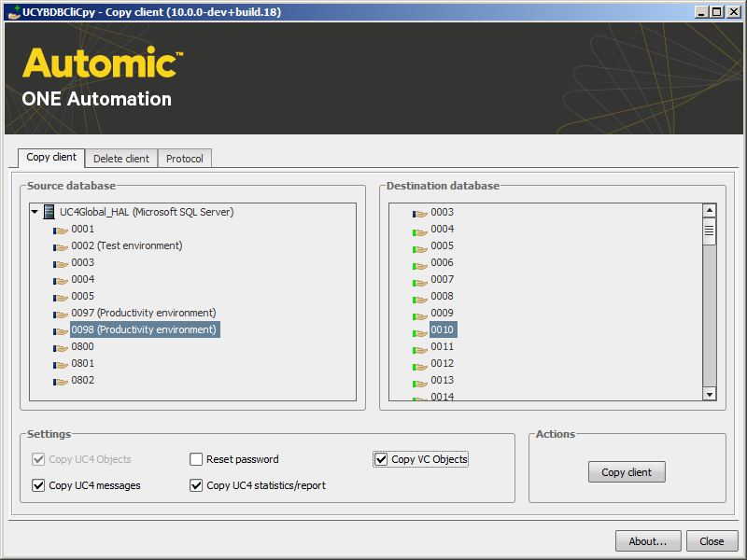This screenshot has width=747, height=560.
Task: Click the Close button at the bottom
Action: [712, 541]
